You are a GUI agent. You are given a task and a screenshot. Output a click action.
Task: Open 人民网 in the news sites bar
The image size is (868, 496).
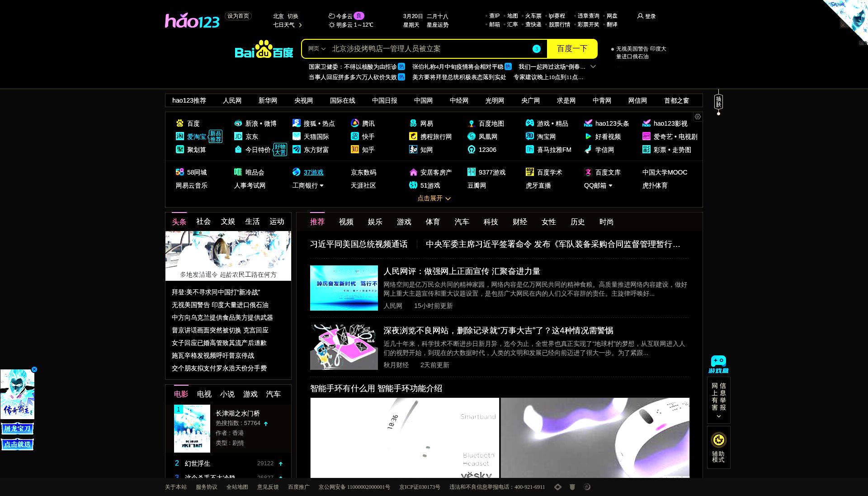point(232,100)
